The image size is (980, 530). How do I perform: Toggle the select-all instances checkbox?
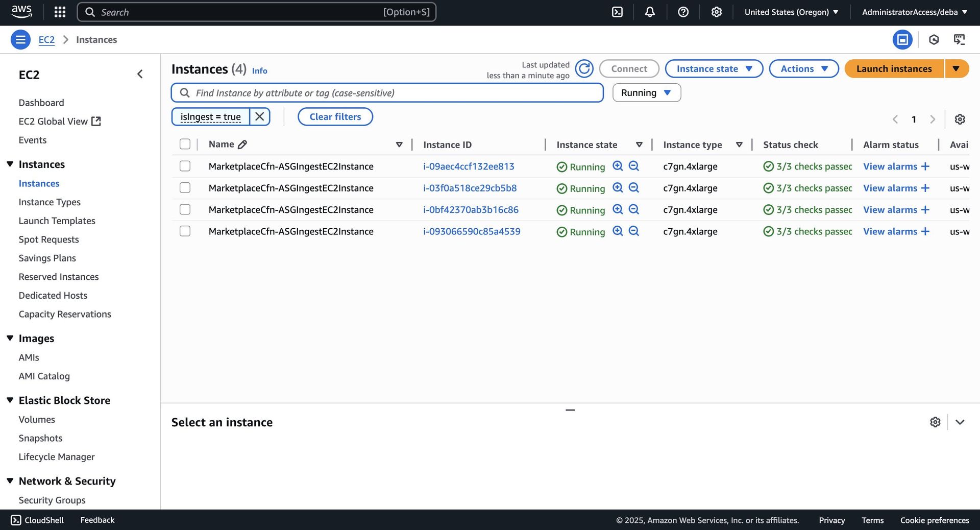pos(185,144)
